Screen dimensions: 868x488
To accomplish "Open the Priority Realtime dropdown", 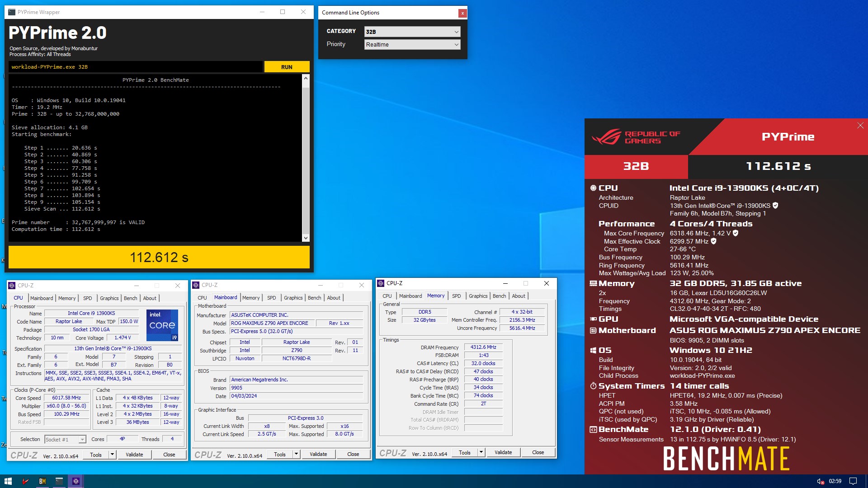I will pos(412,44).
